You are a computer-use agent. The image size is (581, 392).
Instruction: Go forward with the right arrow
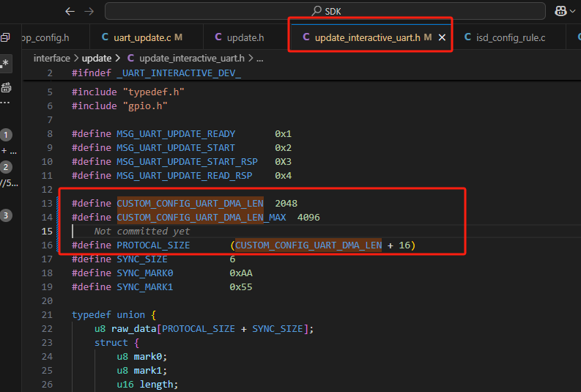point(89,12)
